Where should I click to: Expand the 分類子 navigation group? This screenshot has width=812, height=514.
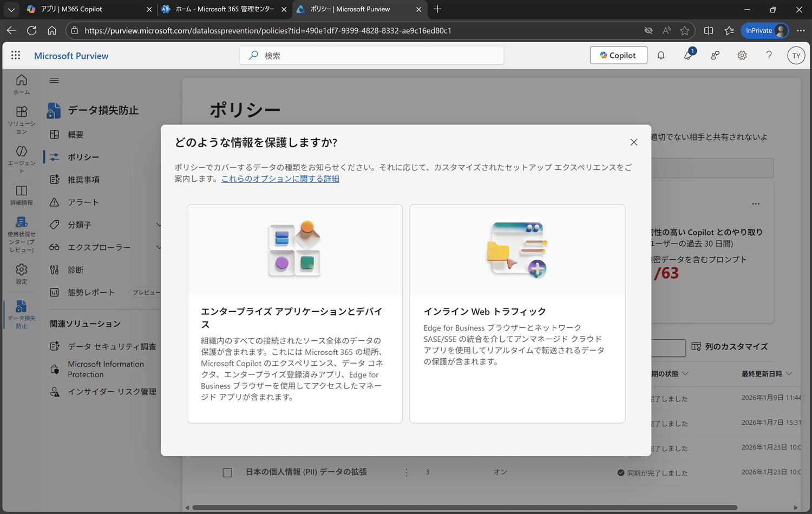tap(159, 225)
